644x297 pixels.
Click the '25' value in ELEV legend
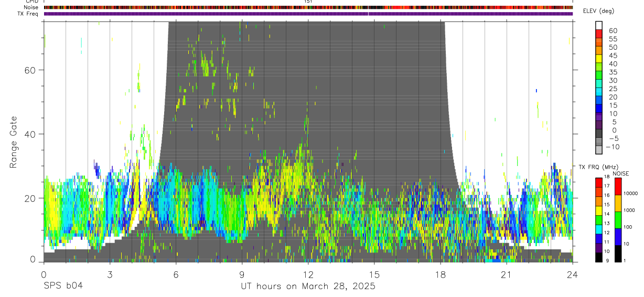click(x=612, y=89)
